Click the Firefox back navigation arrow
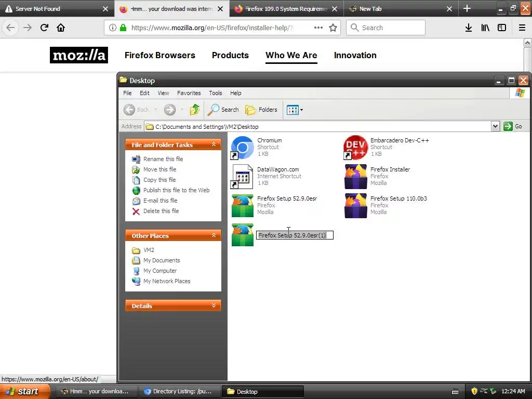 pos(10,28)
